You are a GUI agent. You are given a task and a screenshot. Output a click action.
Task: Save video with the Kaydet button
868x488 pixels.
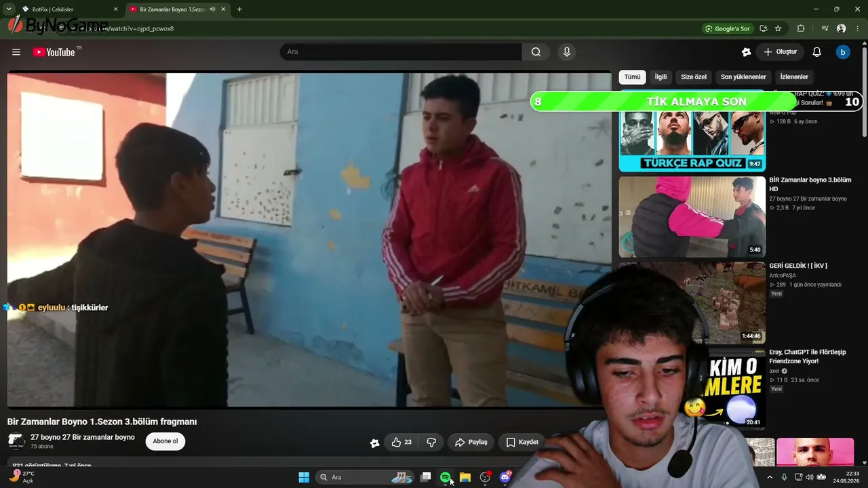point(522,443)
